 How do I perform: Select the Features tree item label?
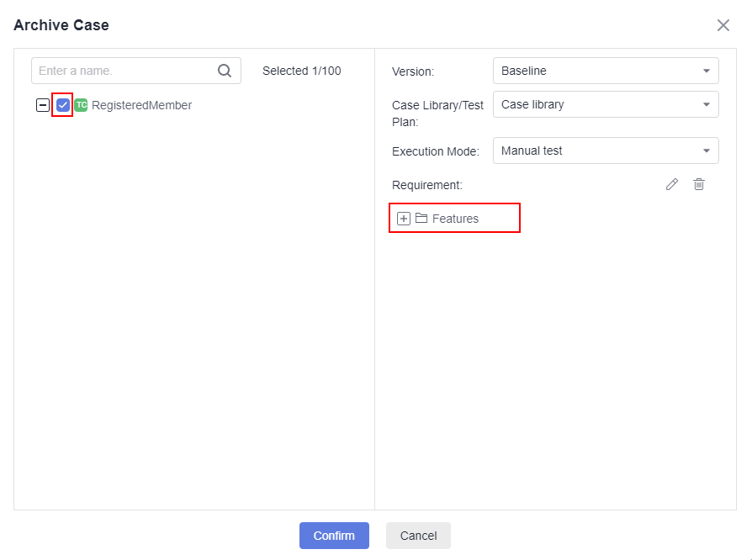[455, 219]
